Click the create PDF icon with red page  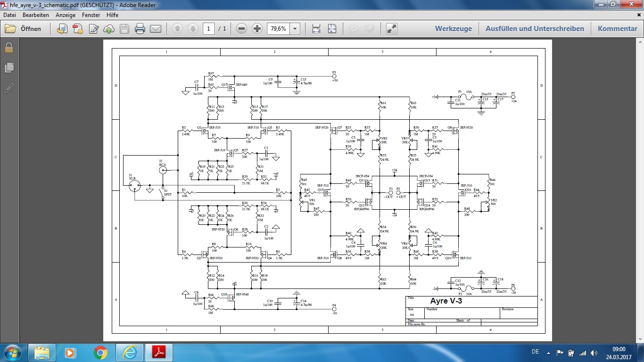pyautogui.click(x=78, y=29)
